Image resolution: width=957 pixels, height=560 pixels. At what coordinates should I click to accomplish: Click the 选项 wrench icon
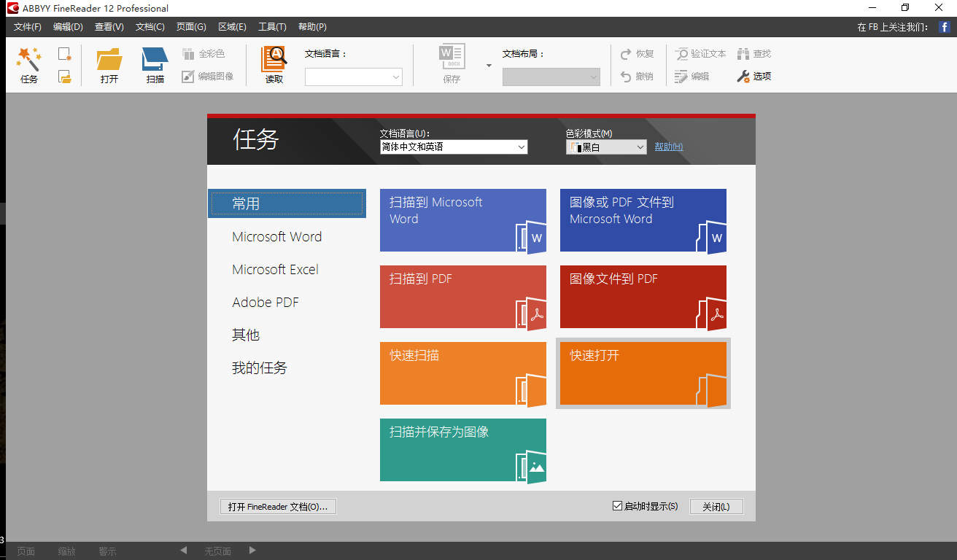pos(743,77)
